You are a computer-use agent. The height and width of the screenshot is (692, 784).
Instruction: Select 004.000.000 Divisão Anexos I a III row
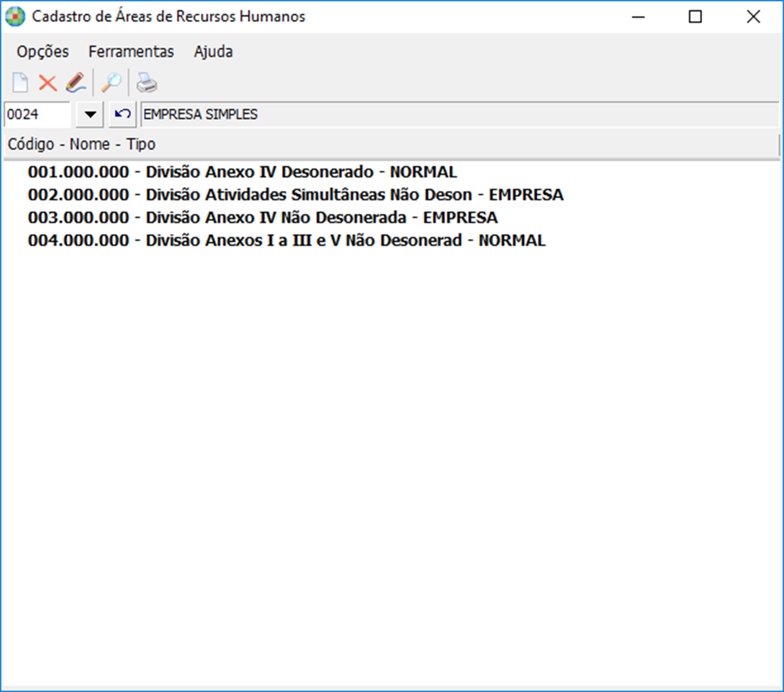287,240
